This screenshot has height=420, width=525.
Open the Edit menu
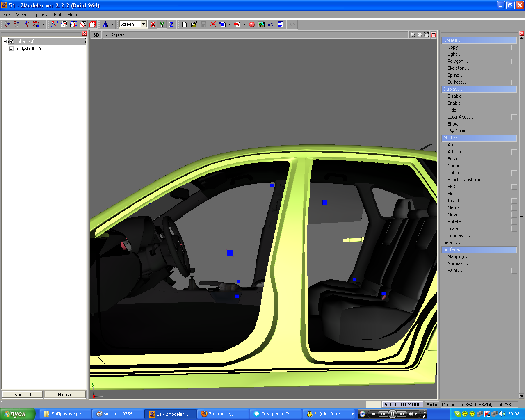[57, 15]
